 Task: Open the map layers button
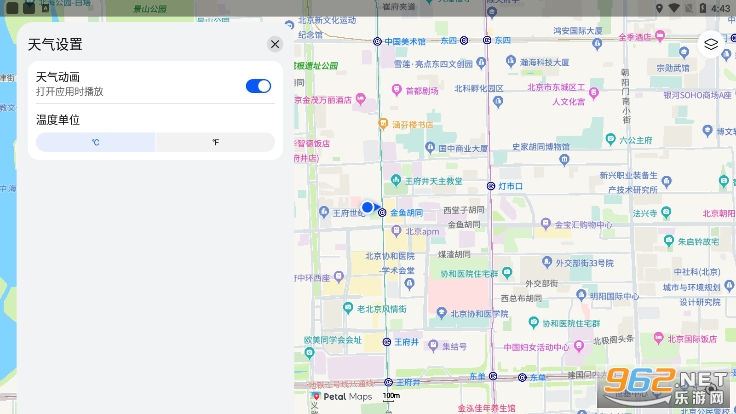pos(711,44)
